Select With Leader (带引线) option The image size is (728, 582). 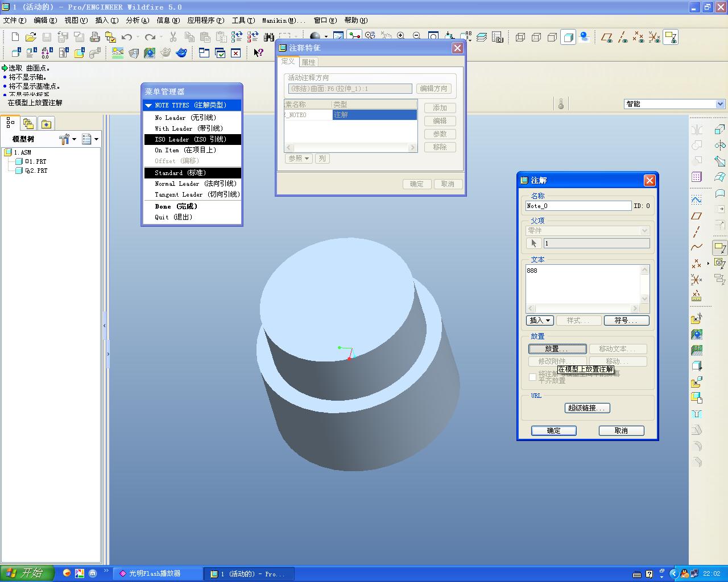[x=189, y=128]
